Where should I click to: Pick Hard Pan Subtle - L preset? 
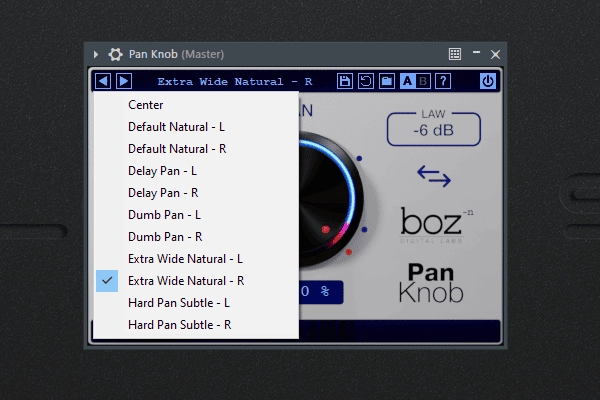(196, 303)
